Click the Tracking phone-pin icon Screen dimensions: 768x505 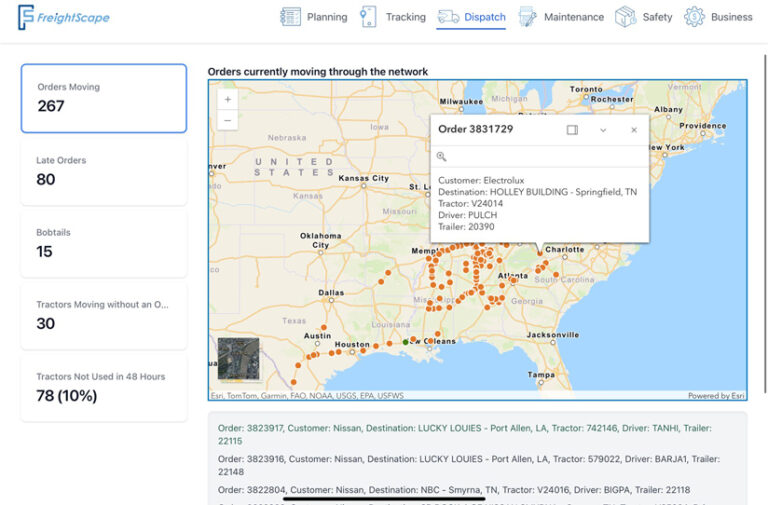tap(368, 17)
